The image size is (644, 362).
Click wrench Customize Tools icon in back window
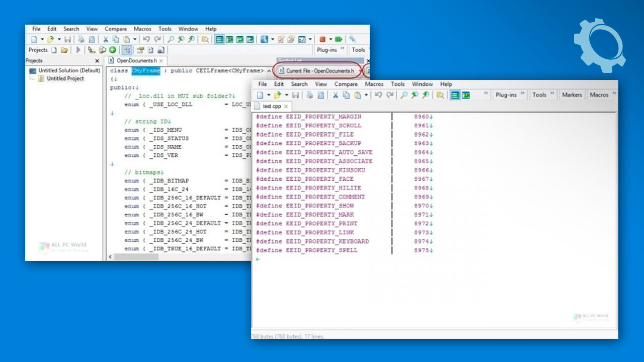353,39
